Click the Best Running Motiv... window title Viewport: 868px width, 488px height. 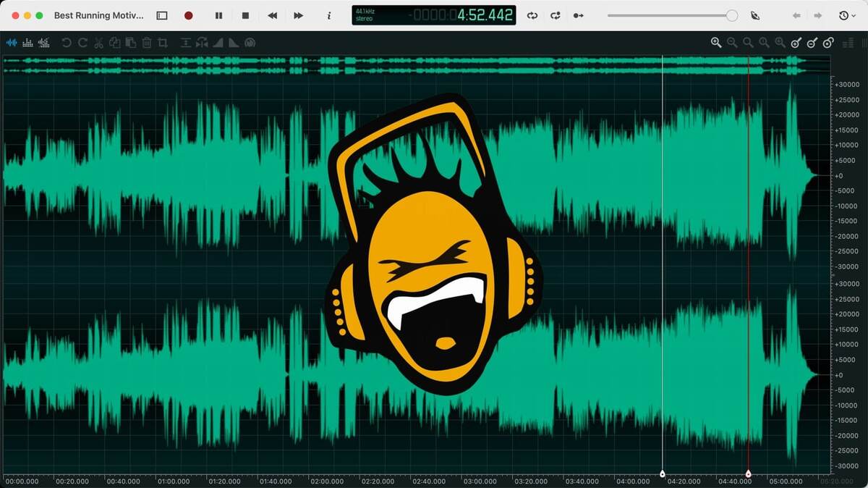click(99, 15)
